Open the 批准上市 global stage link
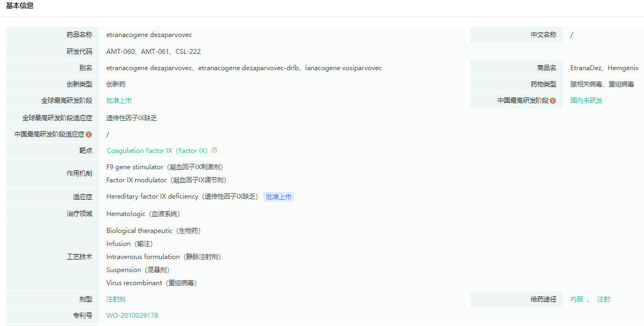This screenshot has width=644, height=326. tap(118, 101)
